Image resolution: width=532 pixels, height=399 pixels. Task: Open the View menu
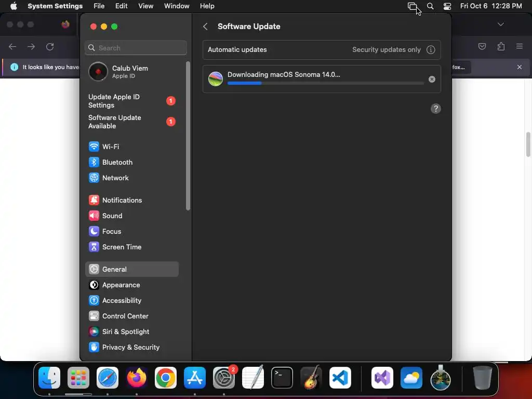[145, 6]
